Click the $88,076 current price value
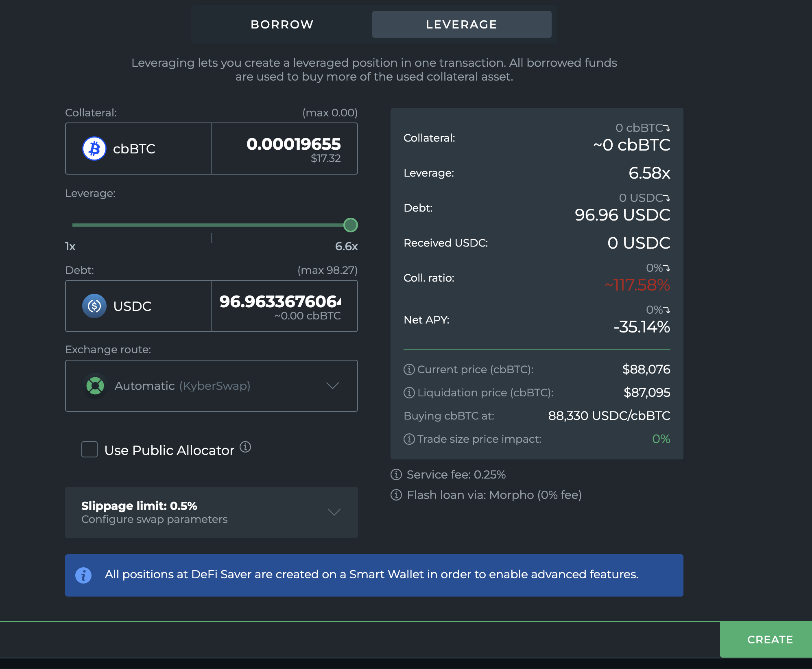 [x=646, y=369]
